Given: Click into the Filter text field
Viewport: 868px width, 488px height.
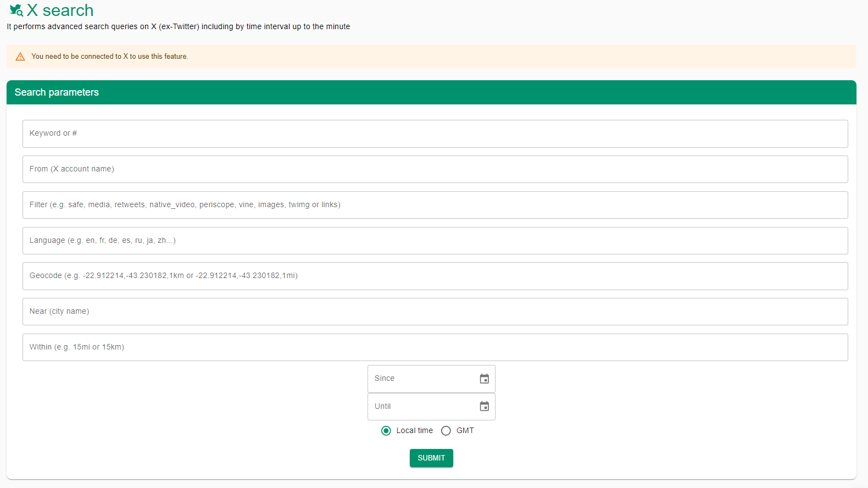Looking at the screenshot, I should coord(435,205).
